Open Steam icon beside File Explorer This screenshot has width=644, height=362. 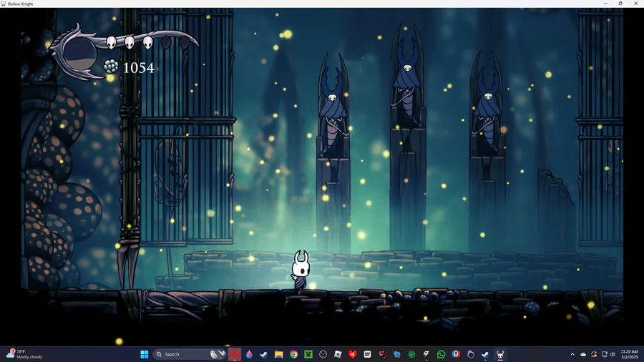tap(264, 354)
